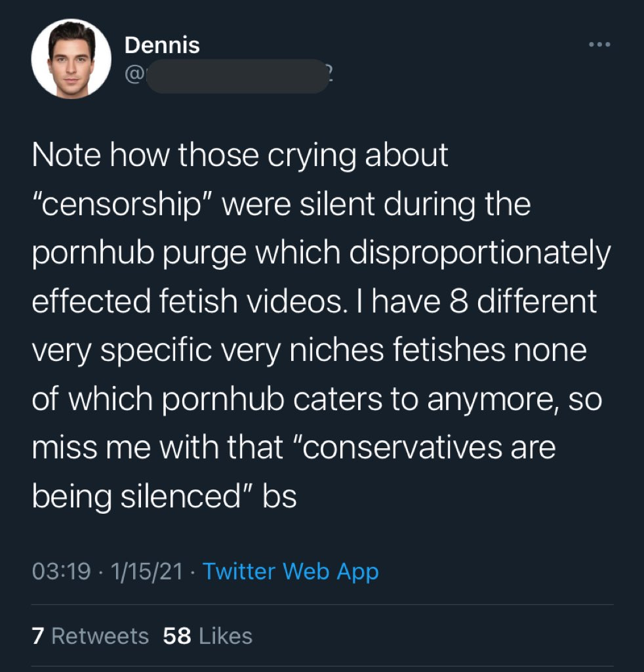Open the Twitter Web App source link
The height and width of the screenshot is (672, 644).
(291, 572)
